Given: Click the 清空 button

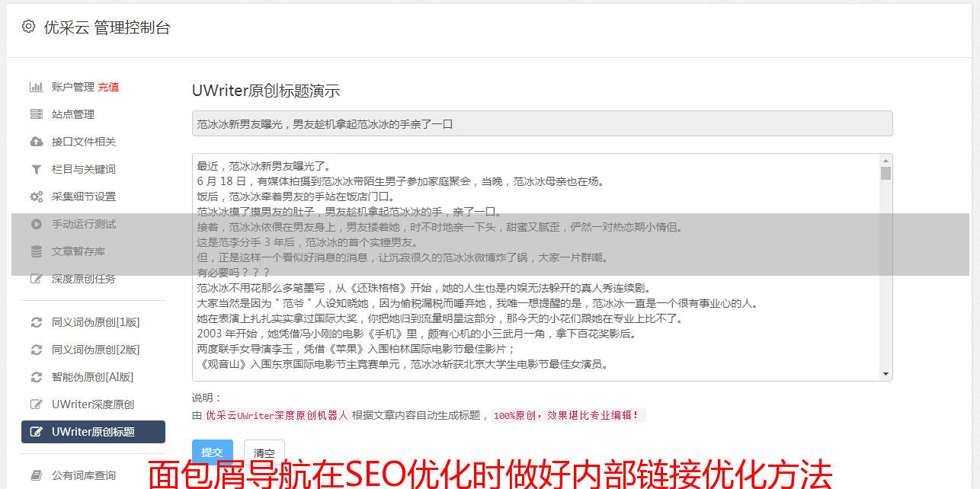Looking at the screenshot, I should point(264,452).
